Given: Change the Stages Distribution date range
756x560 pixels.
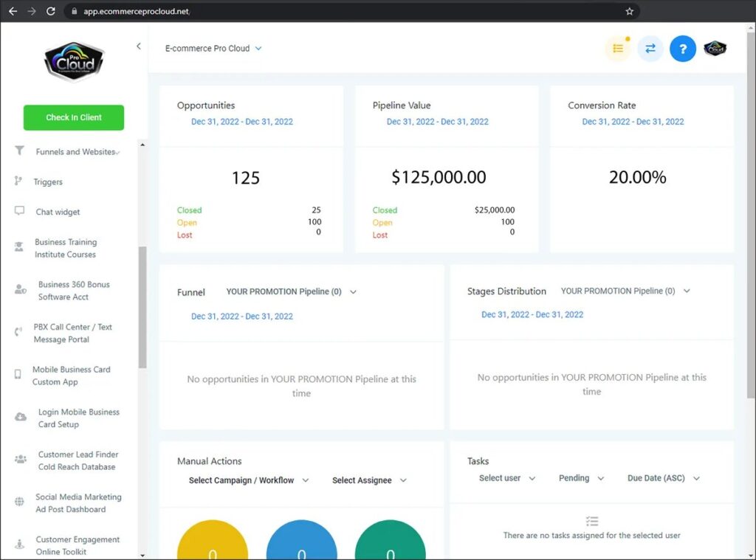Looking at the screenshot, I should pyautogui.click(x=532, y=315).
